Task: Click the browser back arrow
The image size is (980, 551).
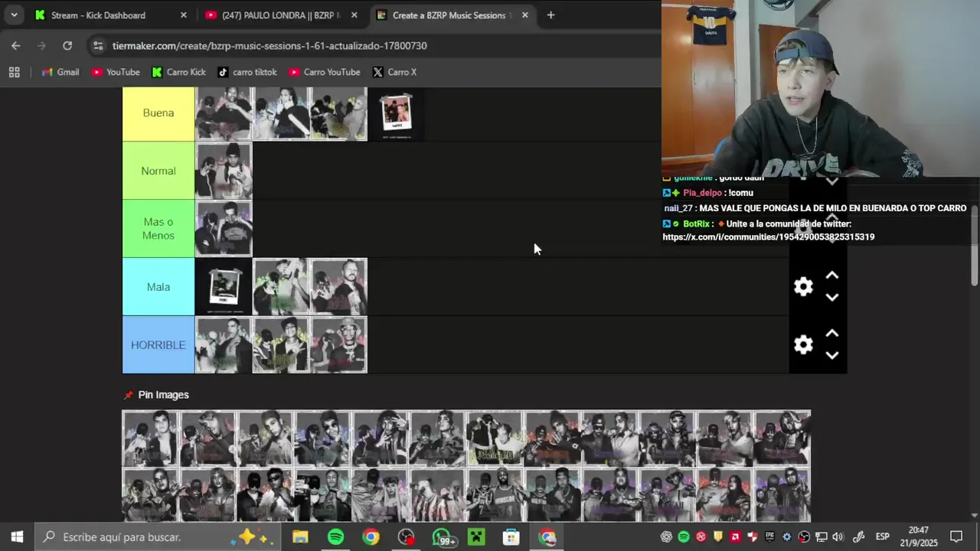Action: pos(16,46)
